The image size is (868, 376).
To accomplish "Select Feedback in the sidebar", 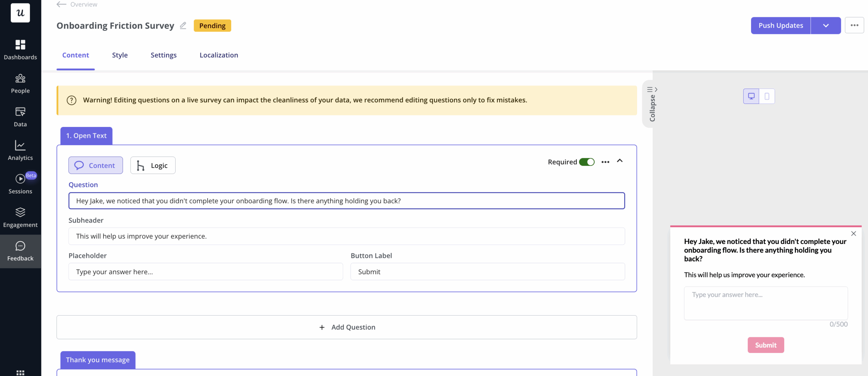I will pyautogui.click(x=20, y=251).
